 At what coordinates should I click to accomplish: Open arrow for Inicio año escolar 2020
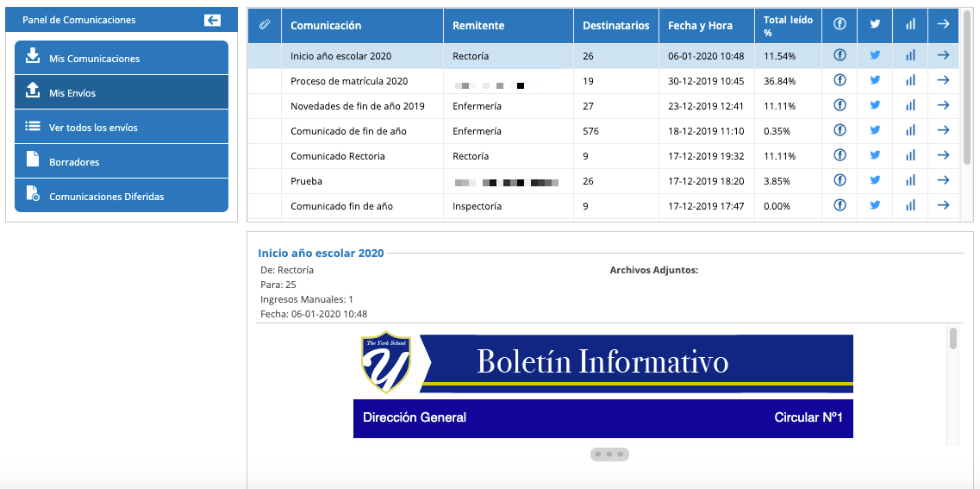[x=944, y=55]
